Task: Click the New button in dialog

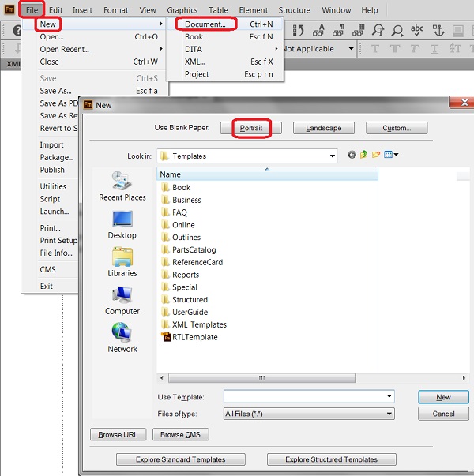Action: (443, 397)
